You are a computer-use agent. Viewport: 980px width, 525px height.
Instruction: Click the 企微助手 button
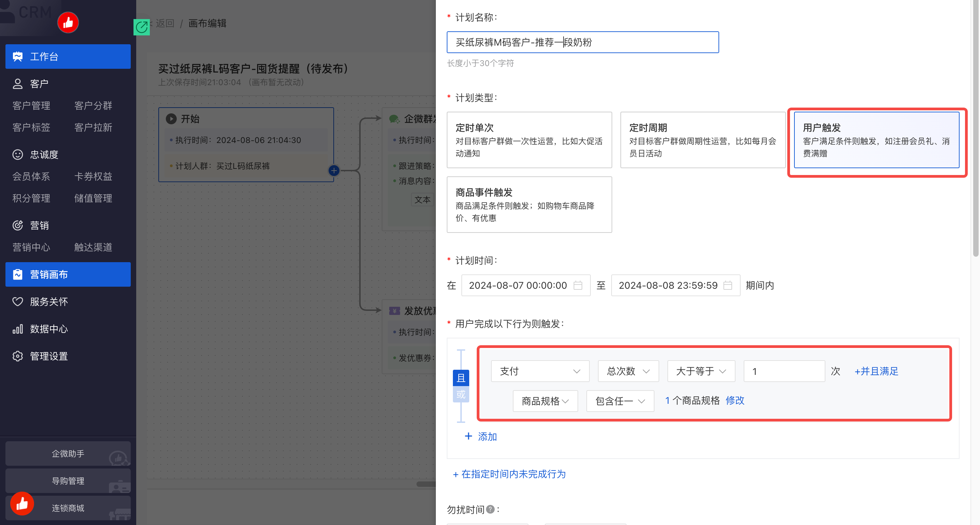tap(68, 454)
